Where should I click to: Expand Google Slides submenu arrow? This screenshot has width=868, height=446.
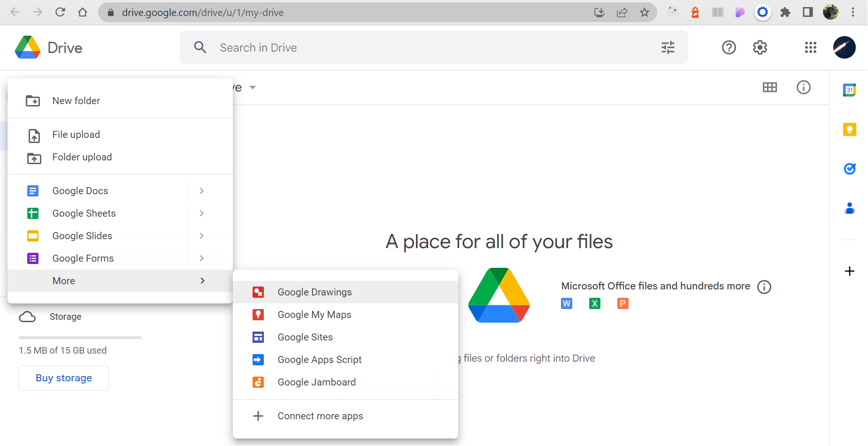(202, 236)
